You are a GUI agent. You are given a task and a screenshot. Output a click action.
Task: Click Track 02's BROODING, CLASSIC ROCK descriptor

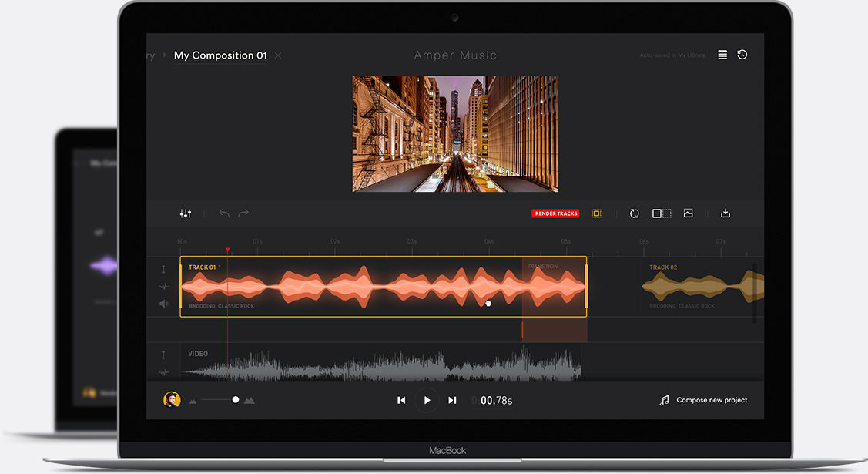pyautogui.click(x=682, y=306)
